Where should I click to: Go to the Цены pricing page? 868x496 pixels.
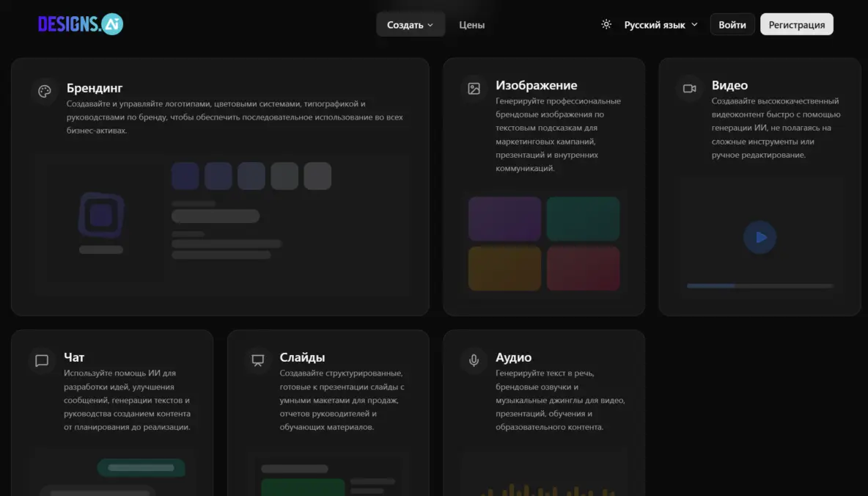point(471,24)
